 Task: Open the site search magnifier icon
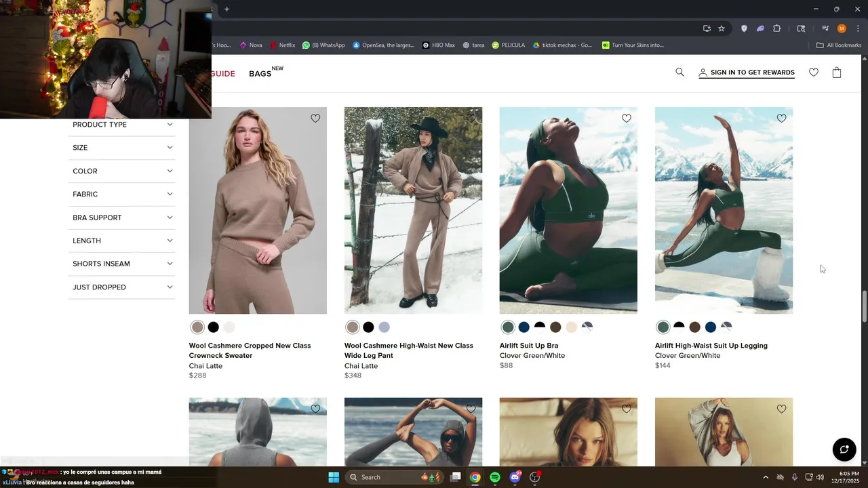pyautogui.click(x=679, y=73)
